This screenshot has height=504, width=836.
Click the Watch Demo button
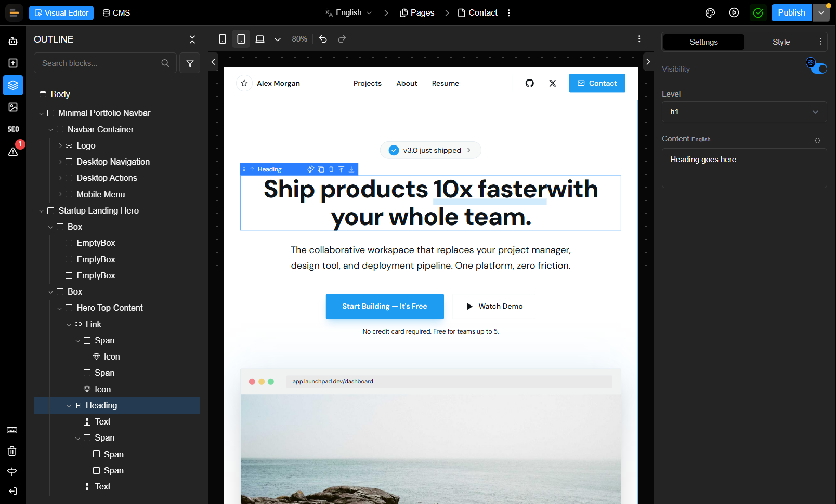[494, 306]
